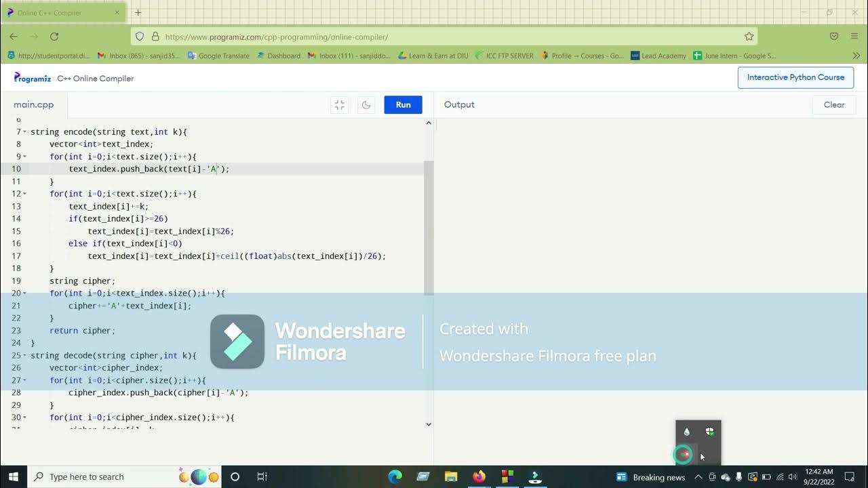868x488 pixels.
Task: Collapse the decode function at line 25
Action: (x=25, y=355)
